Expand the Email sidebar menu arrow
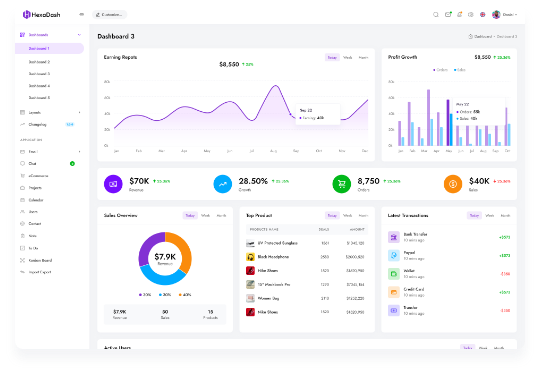Screen dimensions: 540x374 click(80, 152)
